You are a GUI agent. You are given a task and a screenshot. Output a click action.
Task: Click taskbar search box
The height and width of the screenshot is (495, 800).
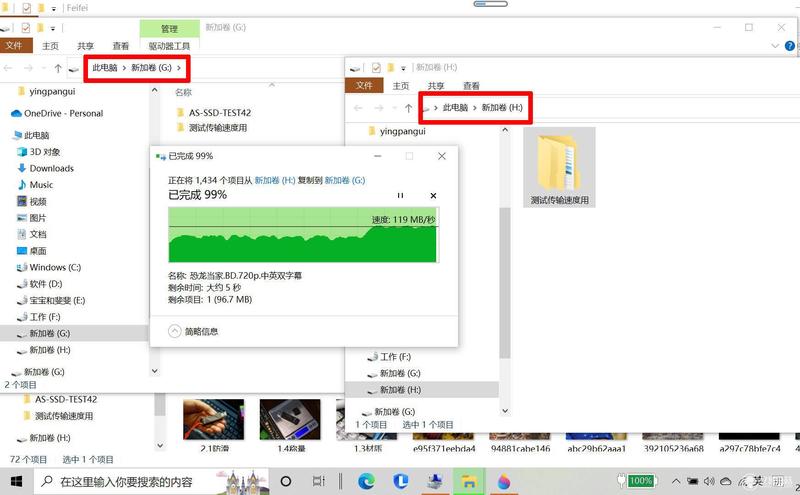coord(151,481)
